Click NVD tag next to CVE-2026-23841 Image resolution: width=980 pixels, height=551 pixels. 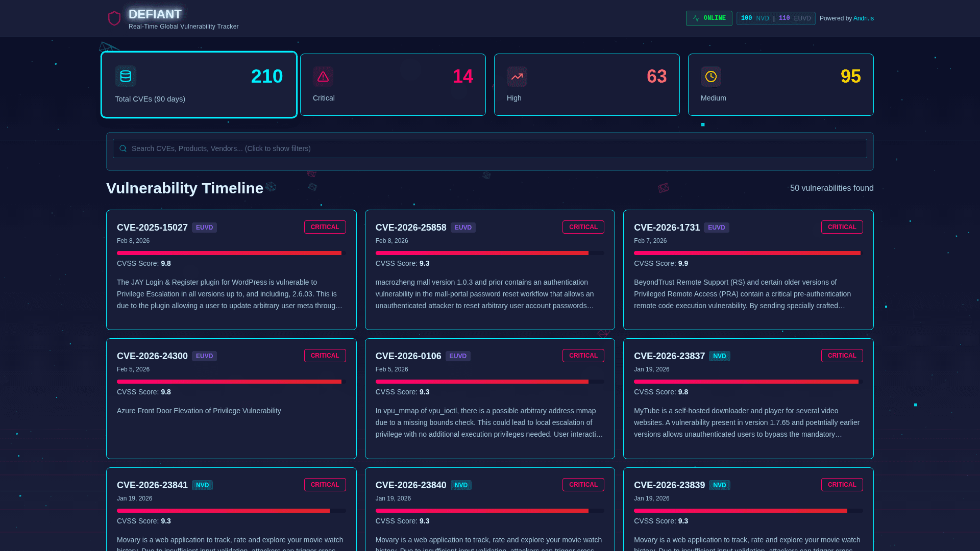point(202,485)
